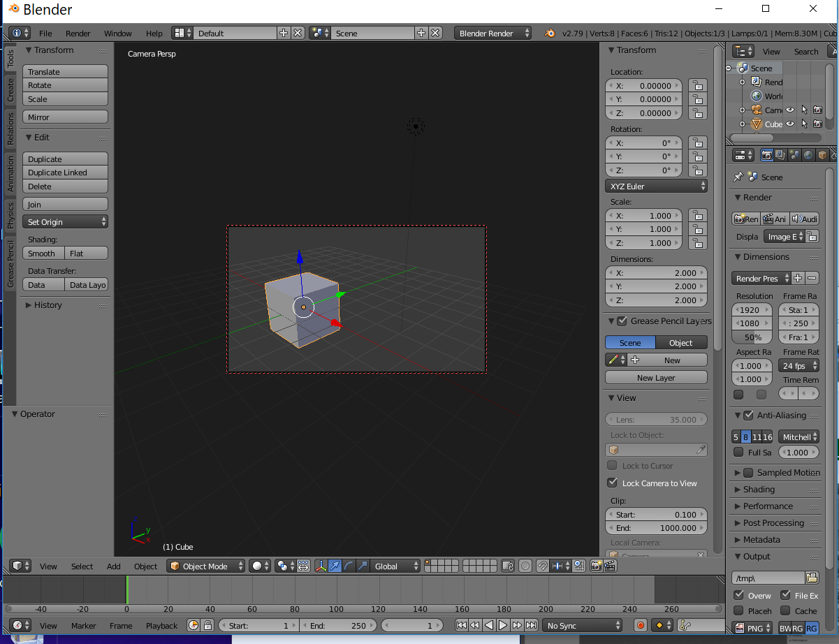This screenshot has height=644, width=839.
Task: Click the Duplicate Linked button
Action: pos(66,173)
